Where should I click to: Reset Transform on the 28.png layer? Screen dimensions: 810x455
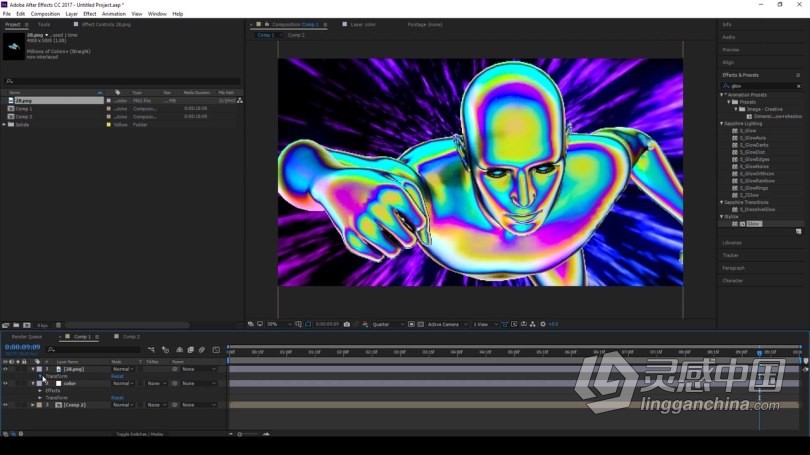[117, 376]
